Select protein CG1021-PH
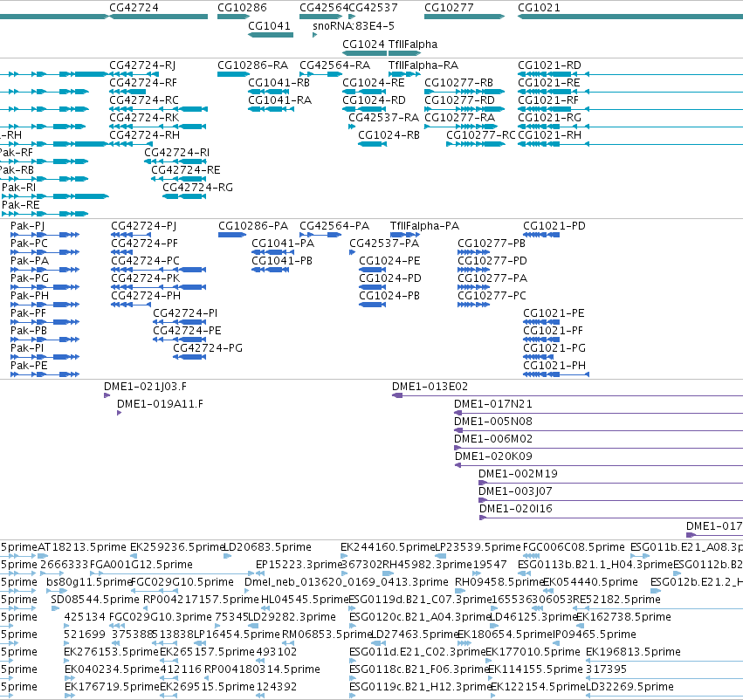743x700 pixels. pyautogui.click(x=554, y=366)
